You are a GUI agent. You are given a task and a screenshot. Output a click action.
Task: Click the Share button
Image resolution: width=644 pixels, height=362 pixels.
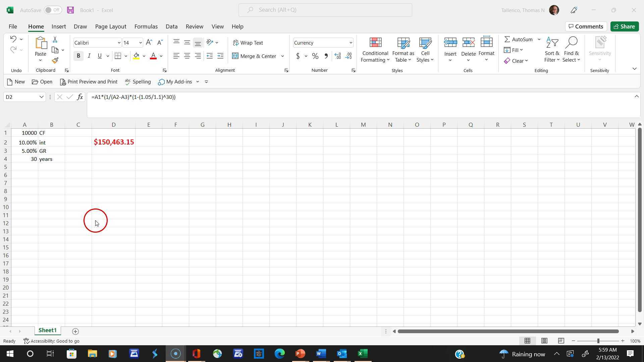[624, 26]
